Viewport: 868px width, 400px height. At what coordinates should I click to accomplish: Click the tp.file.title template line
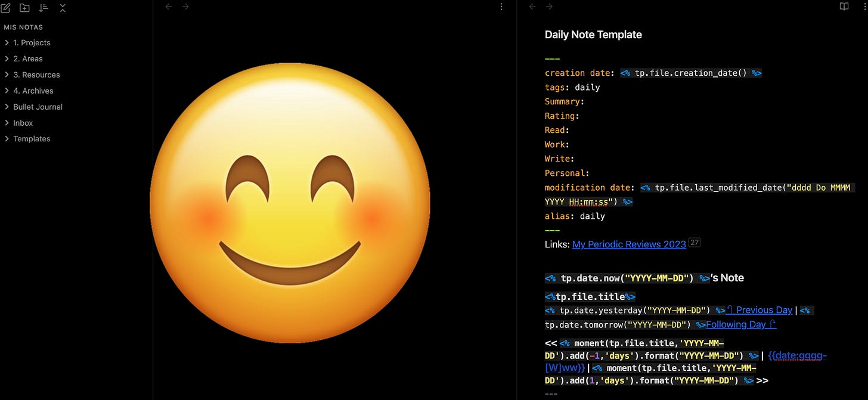pyautogui.click(x=590, y=296)
